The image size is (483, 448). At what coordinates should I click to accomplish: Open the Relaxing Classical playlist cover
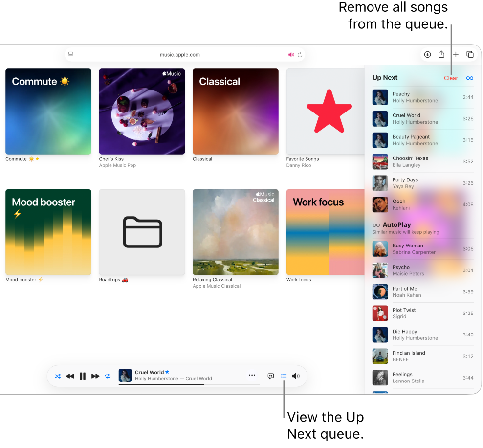coord(236,232)
